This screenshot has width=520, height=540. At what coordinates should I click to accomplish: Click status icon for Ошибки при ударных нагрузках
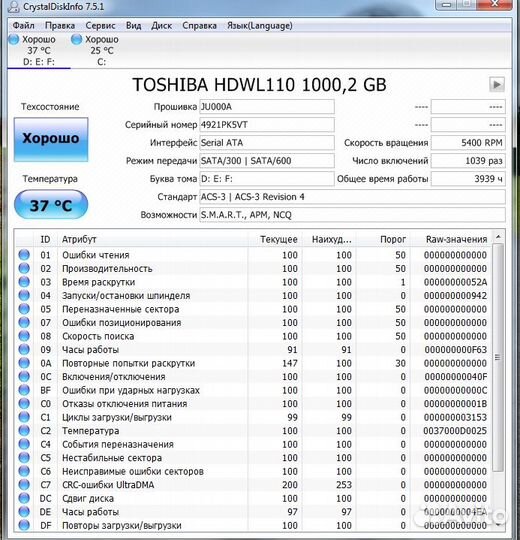pyautogui.click(x=24, y=390)
